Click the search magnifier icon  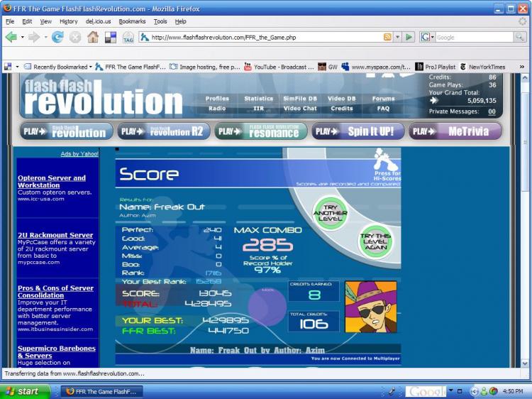[519, 37]
